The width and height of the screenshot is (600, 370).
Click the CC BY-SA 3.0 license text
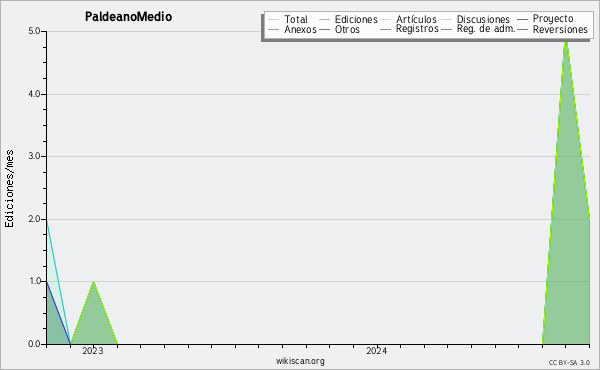569,362
